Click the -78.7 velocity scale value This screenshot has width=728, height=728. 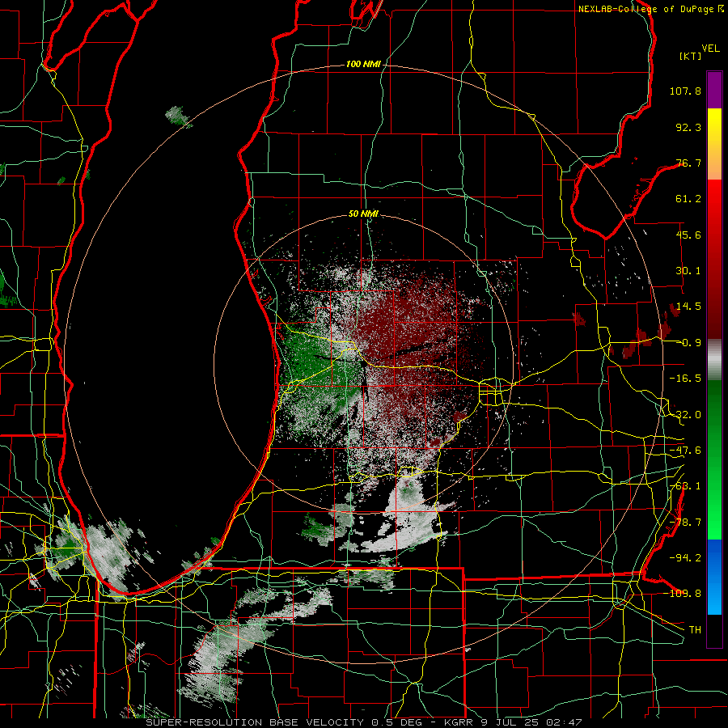pos(685,523)
